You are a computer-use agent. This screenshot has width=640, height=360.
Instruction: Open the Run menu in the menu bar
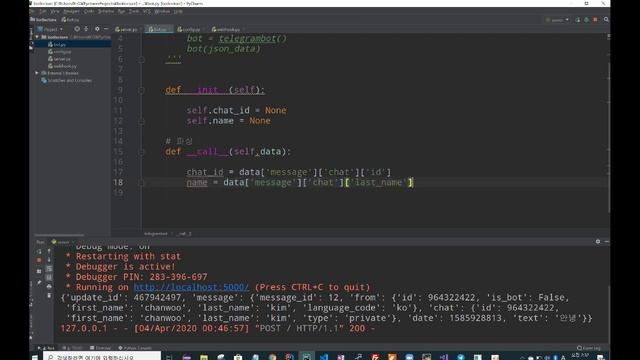click(x=121, y=11)
